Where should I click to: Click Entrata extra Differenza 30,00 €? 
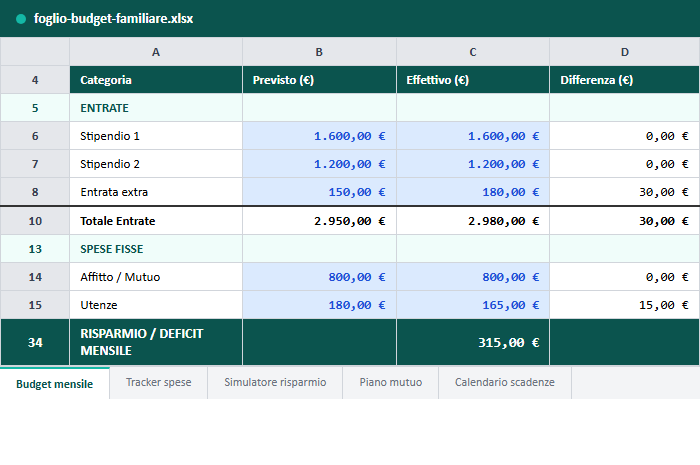point(625,192)
